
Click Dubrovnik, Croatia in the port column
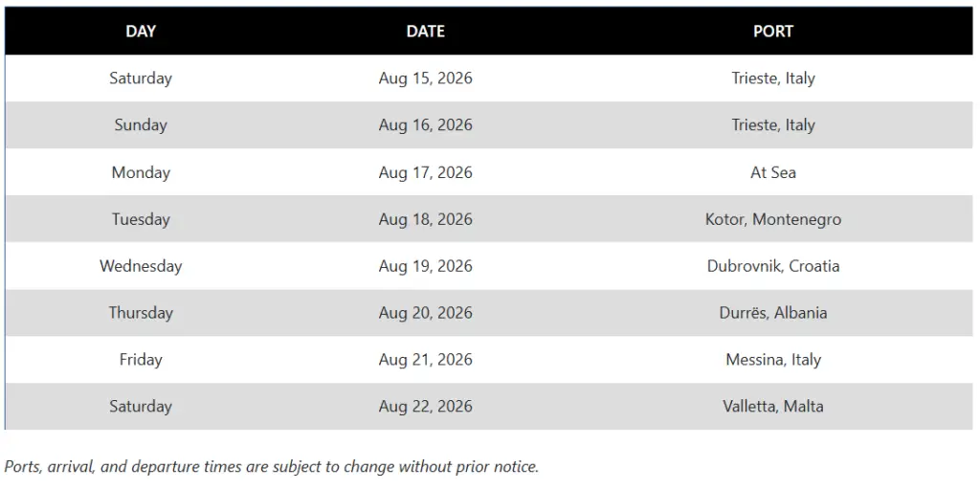click(773, 266)
